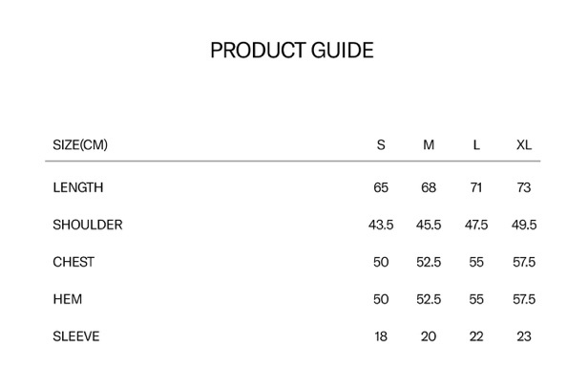Click the chest value 52.5 for M
The width and height of the screenshot is (588, 367).
coord(429,262)
